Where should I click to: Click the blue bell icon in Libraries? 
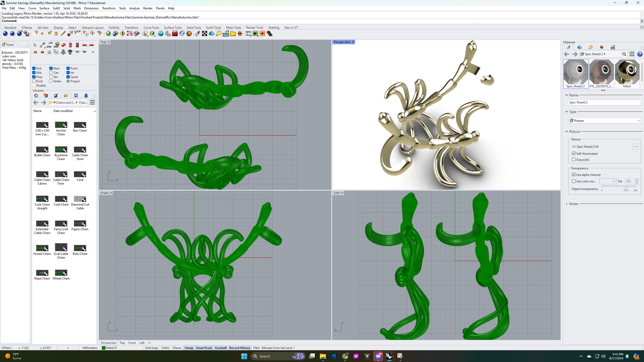[x=86, y=96]
